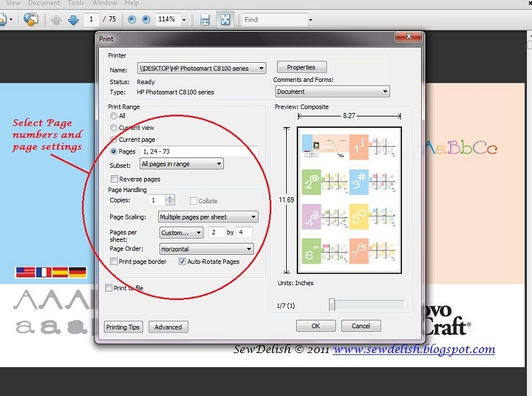Image resolution: width=532 pixels, height=396 pixels.
Task: Click the zoom in plus icon
Action: 146,20
